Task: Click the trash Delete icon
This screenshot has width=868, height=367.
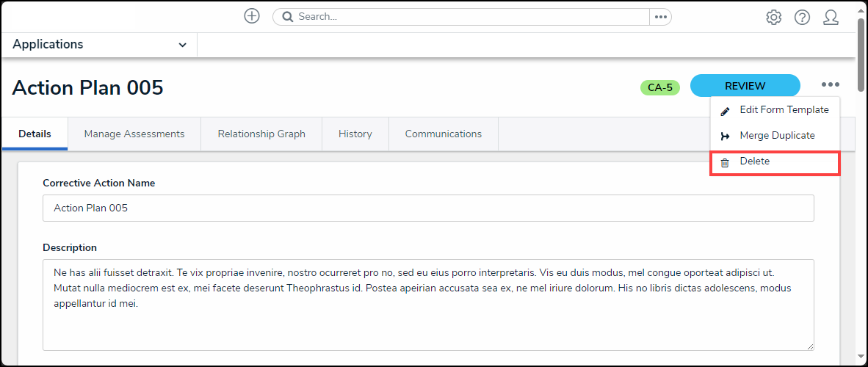Action: 725,162
